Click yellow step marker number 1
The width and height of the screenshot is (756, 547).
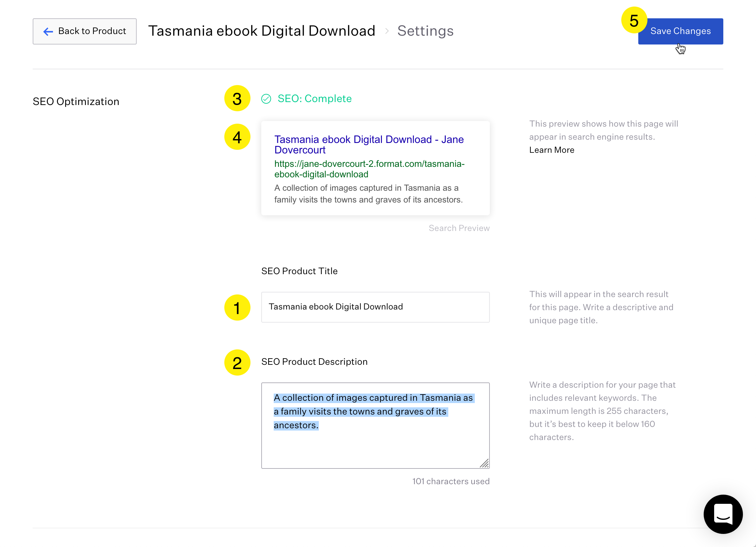(237, 308)
